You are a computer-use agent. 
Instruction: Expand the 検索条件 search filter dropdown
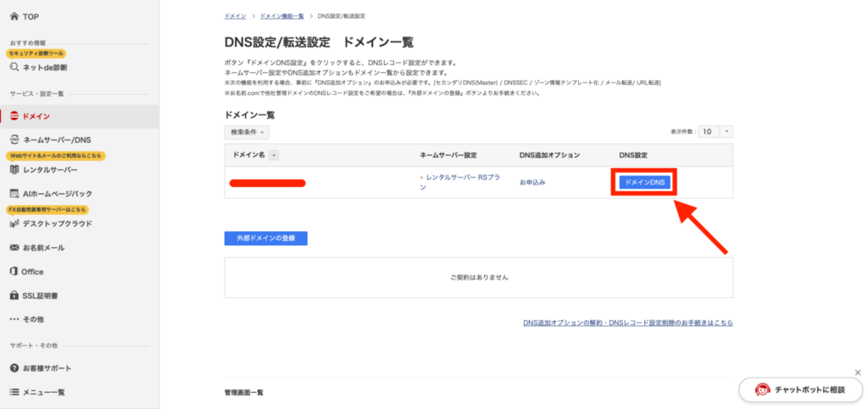tap(247, 132)
